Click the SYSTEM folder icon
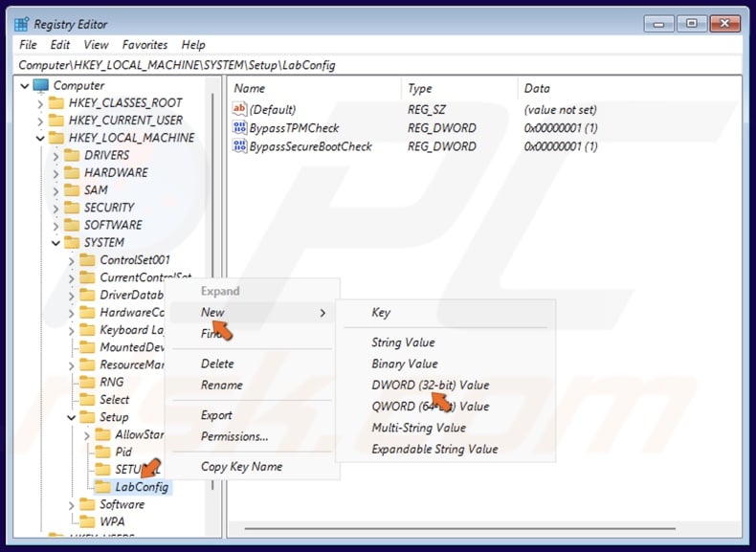 72,242
